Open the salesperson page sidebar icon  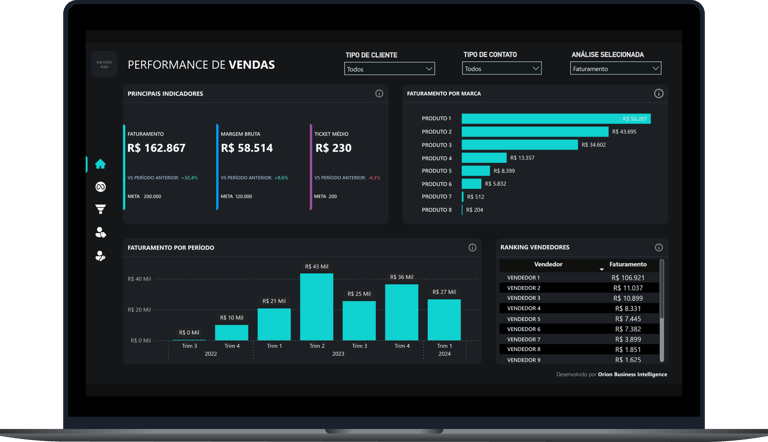pyautogui.click(x=100, y=256)
